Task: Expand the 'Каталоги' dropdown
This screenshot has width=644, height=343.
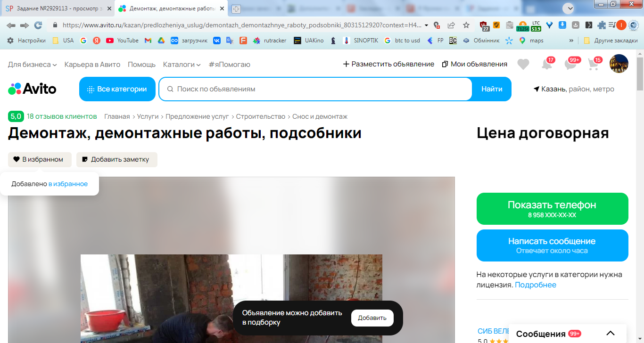Action: 182,64
